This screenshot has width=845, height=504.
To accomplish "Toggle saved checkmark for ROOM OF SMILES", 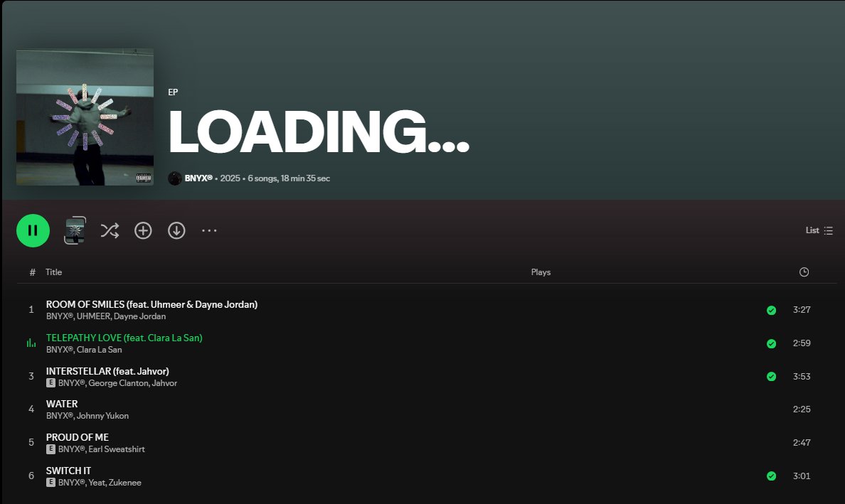I will click(x=771, y=310).
